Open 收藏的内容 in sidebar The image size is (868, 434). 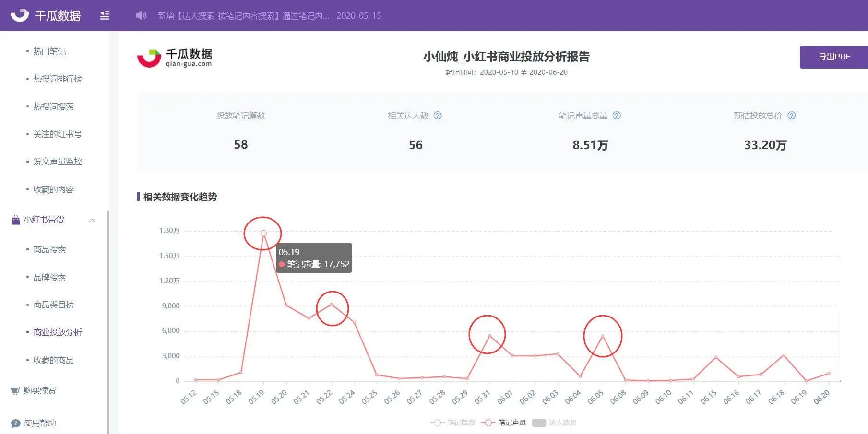coord(54,189)
